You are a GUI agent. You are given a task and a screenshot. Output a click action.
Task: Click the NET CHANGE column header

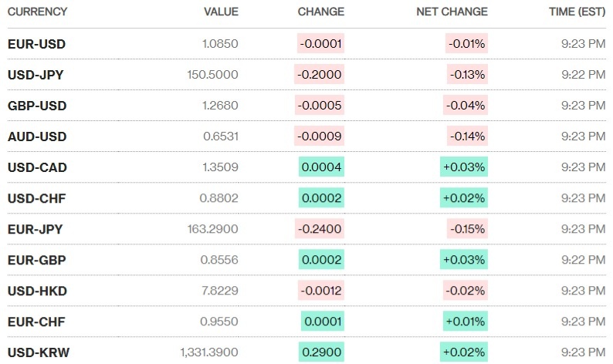pos(452,12)
